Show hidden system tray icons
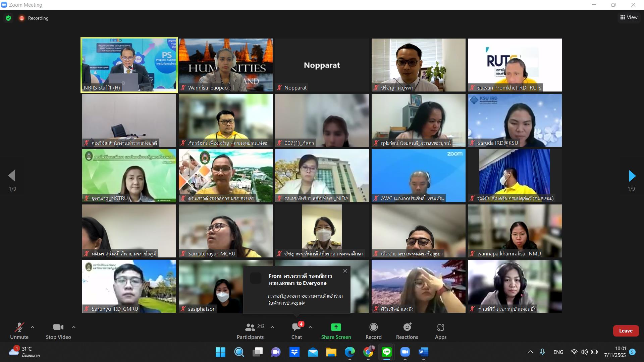 pos(530,352)
